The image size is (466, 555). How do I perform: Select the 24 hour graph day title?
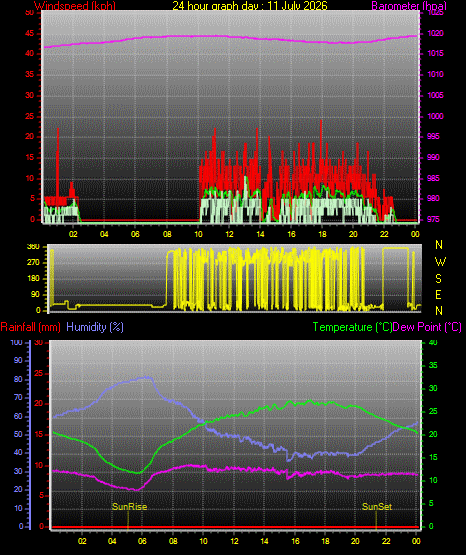[x=250, y=6]
